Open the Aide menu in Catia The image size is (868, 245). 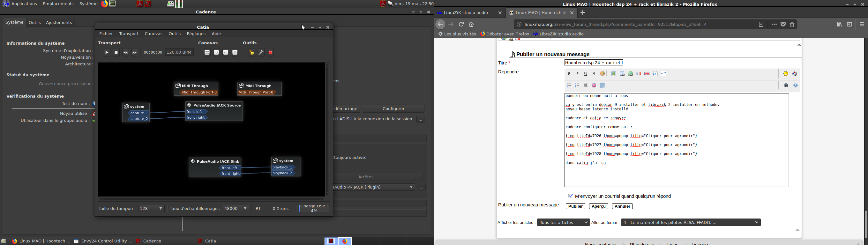tap(216, 34)
